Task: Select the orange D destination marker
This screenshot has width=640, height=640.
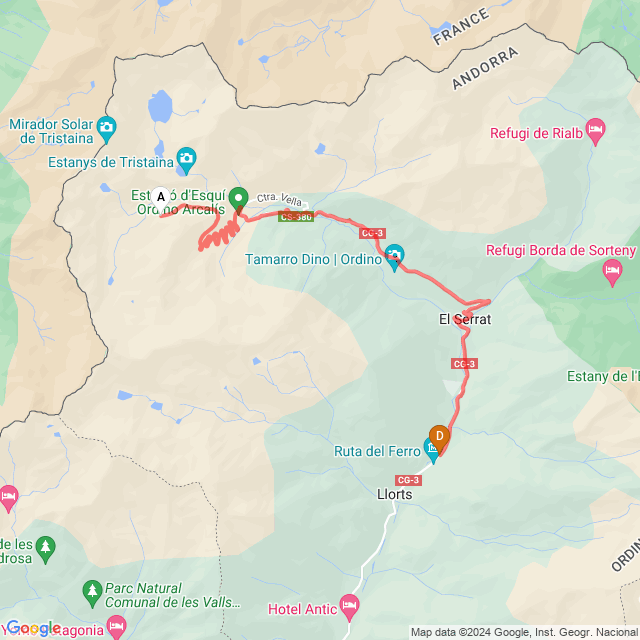Action: pos(440,438)
